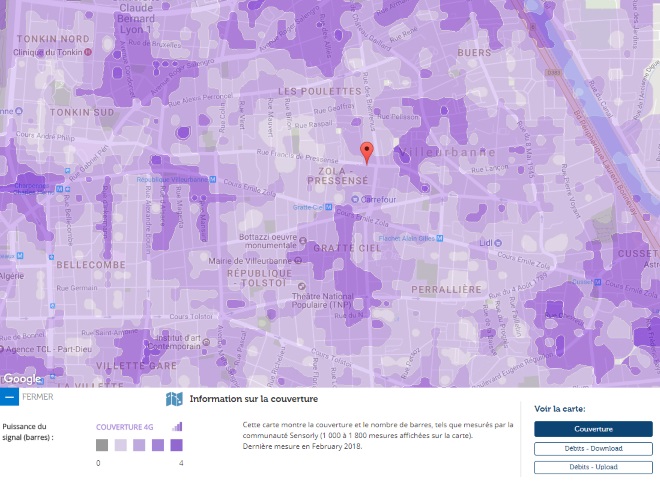Click the red location pin marker

[x=367, y=152]
